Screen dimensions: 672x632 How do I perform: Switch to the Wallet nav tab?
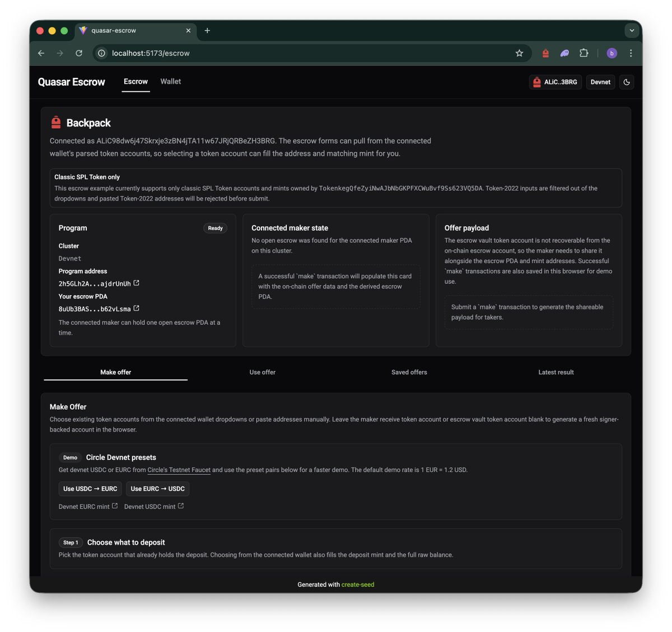[171, 82]
